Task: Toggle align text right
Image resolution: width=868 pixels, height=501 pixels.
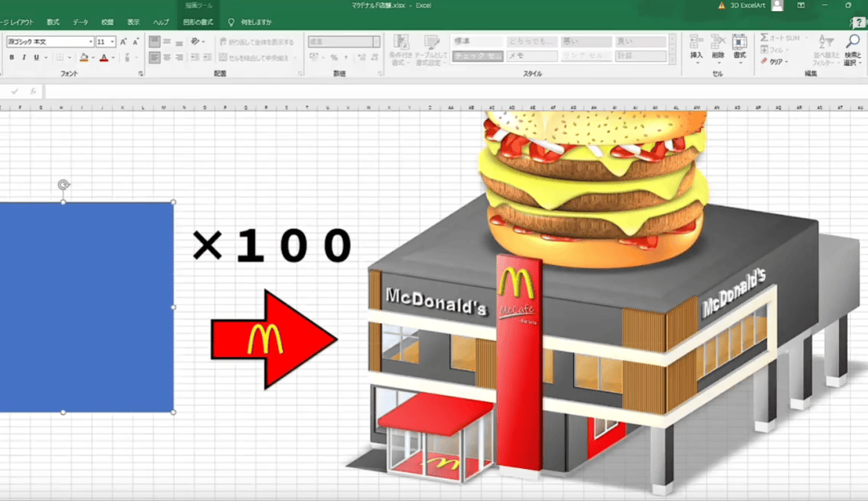Action: 178,58
